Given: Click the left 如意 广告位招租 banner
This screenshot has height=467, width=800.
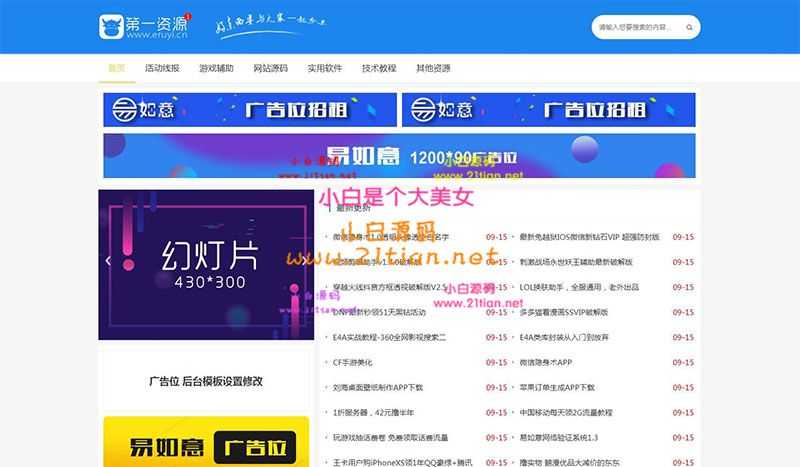Looking at the screenshot, I should [250, 110].
